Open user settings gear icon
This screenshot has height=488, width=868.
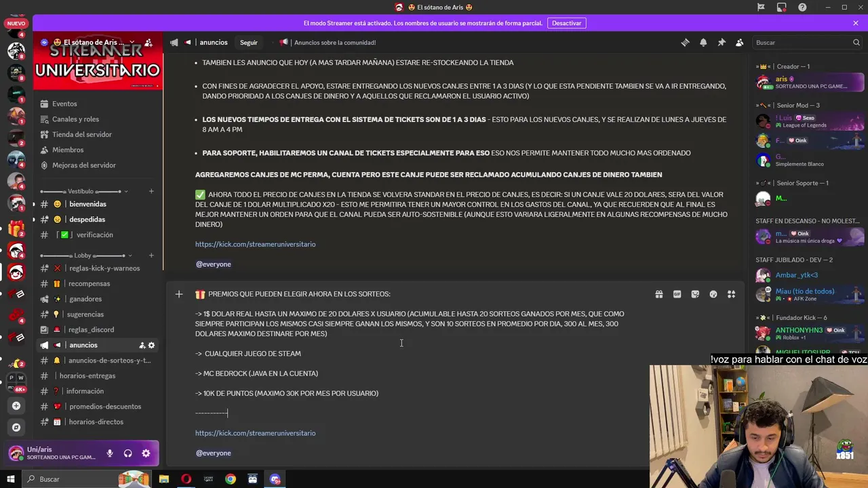[146, 453]
